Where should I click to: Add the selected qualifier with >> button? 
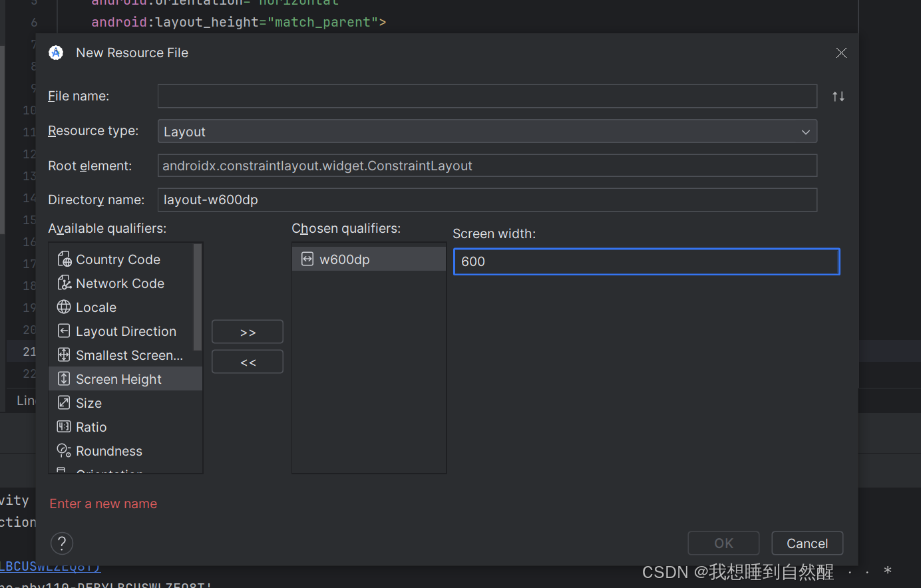(x=248, y=332)
